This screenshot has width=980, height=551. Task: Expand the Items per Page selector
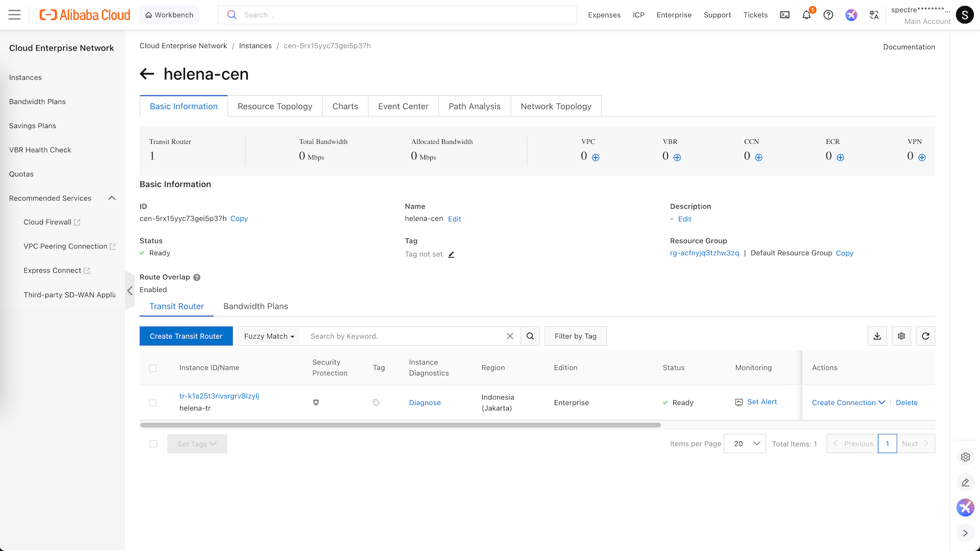745,444
